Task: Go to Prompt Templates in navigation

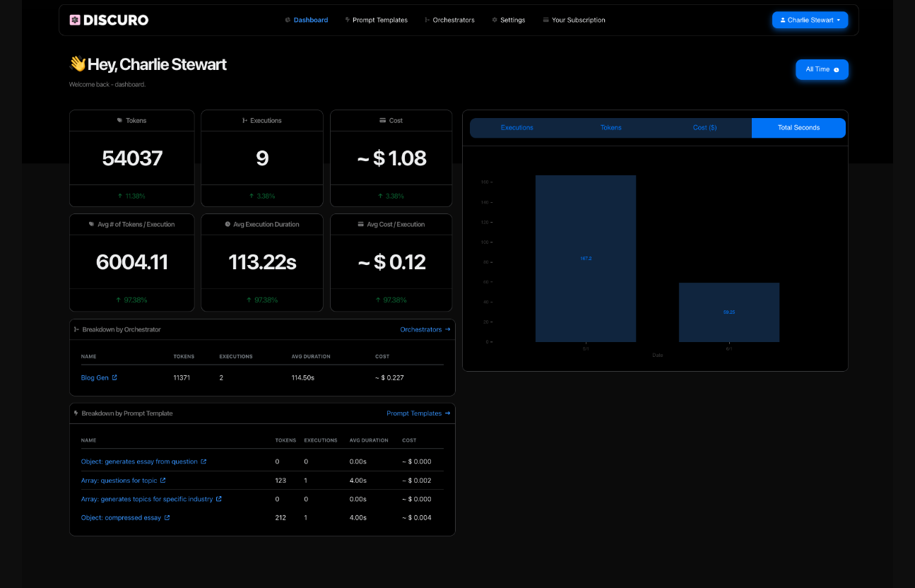Action: (376, 20)
